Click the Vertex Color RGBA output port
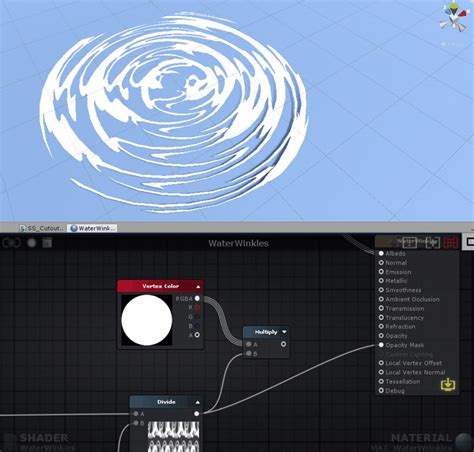Viewport: 474px width, 452px height. click(x=197, y=298)
